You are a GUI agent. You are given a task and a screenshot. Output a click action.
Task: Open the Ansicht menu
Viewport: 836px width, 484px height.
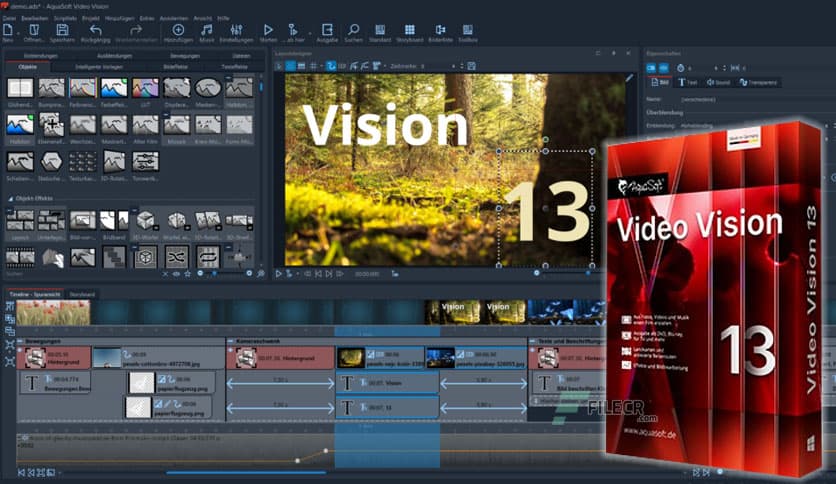click(x=203, y=18)
